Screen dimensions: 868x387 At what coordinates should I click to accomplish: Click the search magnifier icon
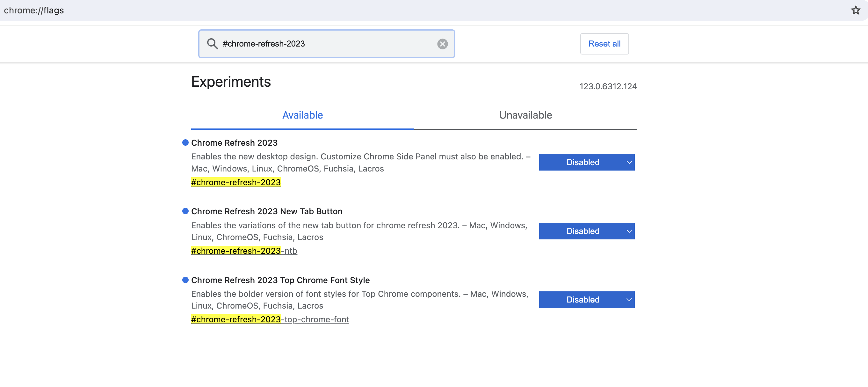[x=212, y=44]
